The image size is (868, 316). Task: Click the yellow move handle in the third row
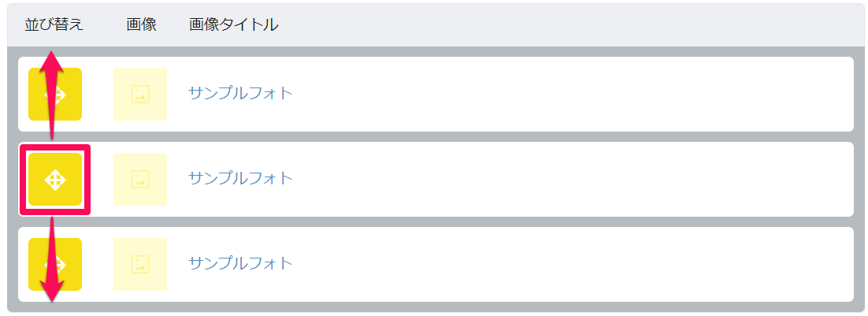click(55, 265)
